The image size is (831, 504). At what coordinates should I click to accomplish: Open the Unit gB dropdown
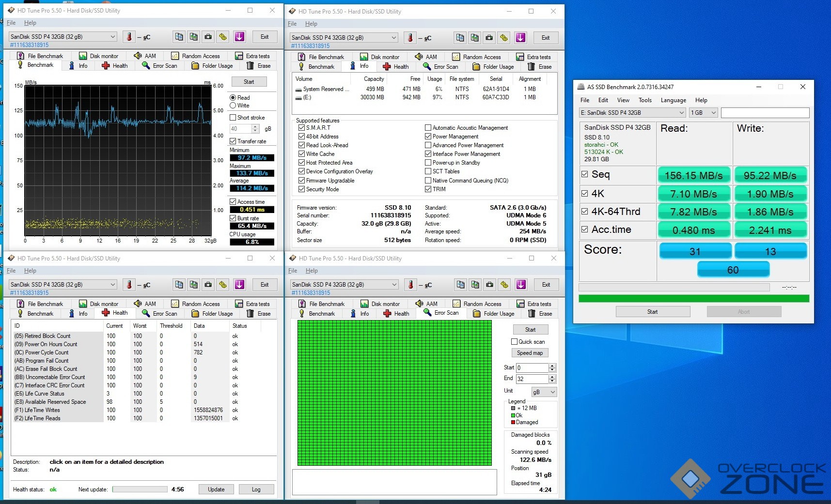544,392
